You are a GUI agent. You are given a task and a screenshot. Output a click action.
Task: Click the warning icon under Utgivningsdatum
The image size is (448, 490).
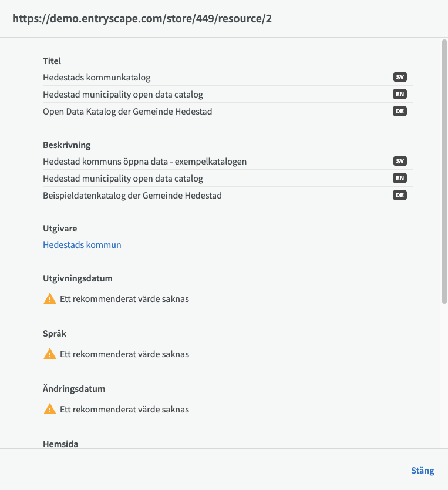tap(50, 298)
